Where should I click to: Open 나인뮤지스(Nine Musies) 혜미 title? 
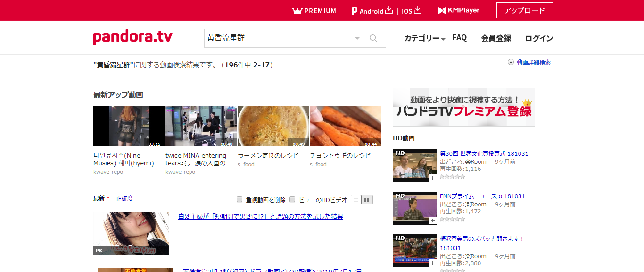point(124,159)
